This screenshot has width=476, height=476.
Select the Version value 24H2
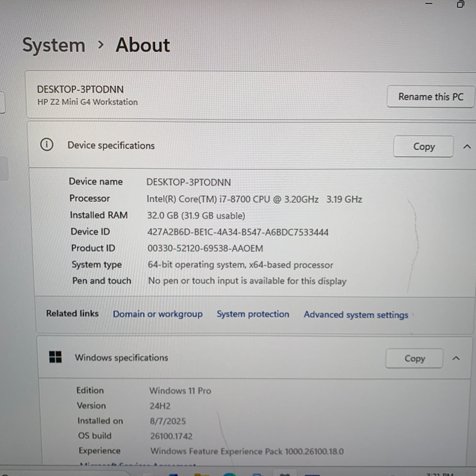pos(160,406)
